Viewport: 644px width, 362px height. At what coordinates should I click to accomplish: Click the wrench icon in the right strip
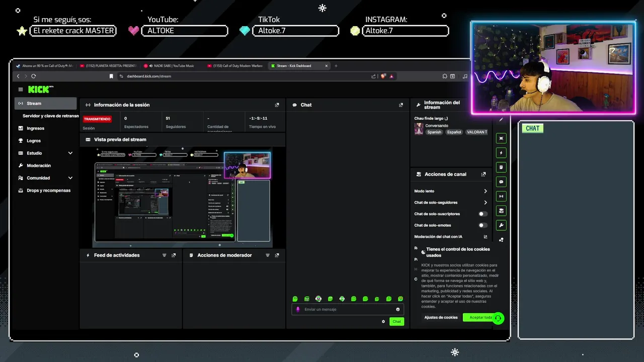(x=501, y=225)
